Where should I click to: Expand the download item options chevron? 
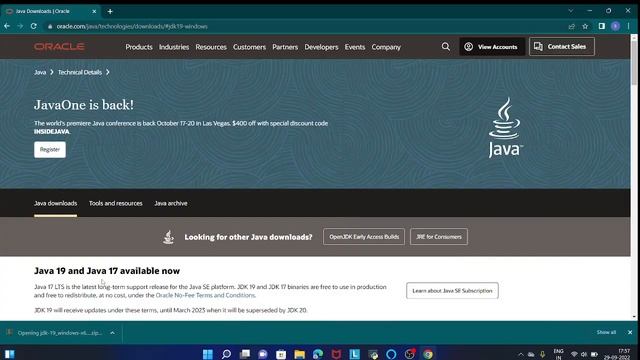point(112,333)
